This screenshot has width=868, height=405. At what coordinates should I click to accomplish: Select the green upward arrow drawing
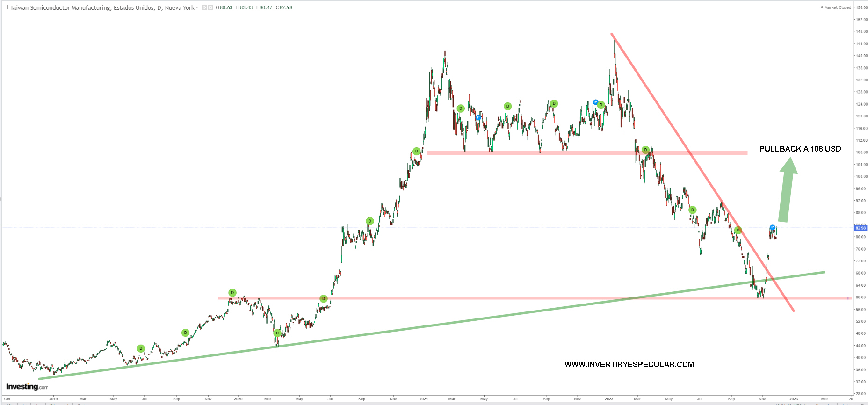tap(787, 189)
